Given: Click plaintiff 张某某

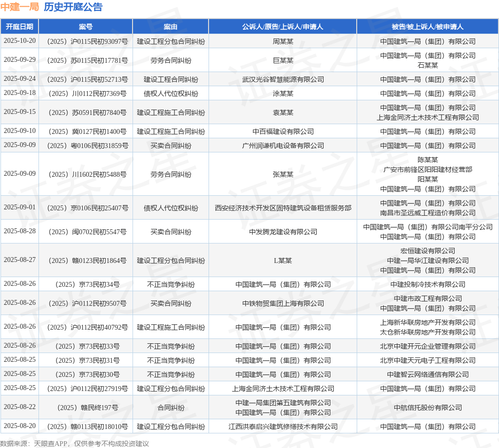Looking at the screenshot, I should [283, 174].
